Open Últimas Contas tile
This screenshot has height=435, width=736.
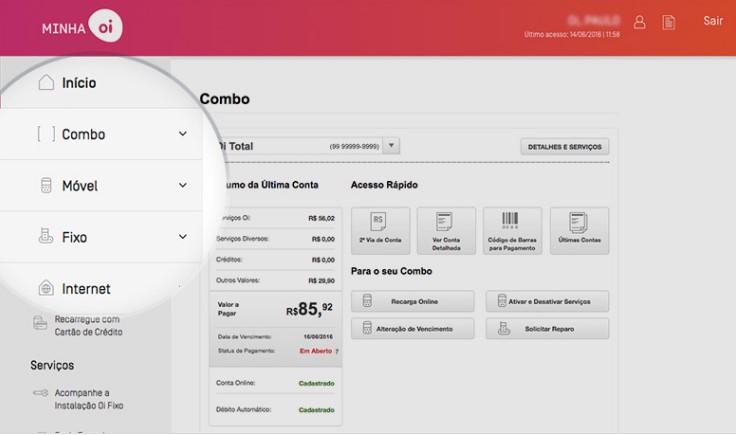(x=579, y=231)
